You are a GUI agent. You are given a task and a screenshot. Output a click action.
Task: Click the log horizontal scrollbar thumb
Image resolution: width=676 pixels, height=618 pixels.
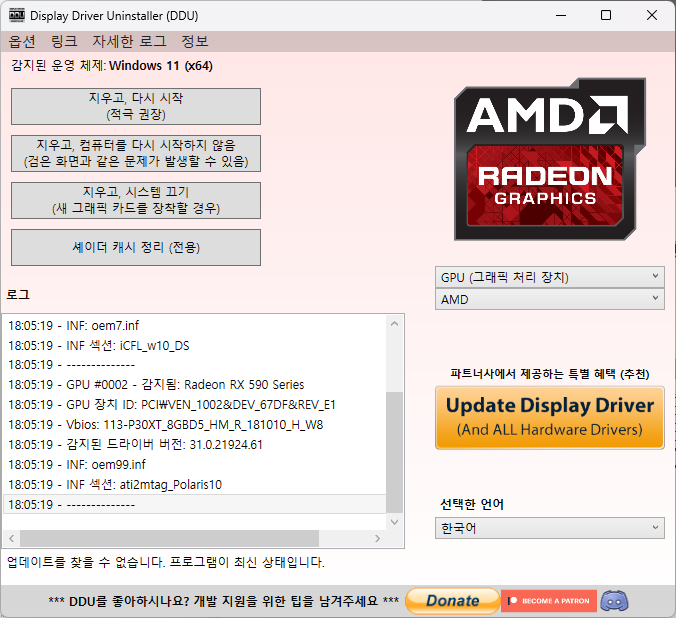point(169,538)
